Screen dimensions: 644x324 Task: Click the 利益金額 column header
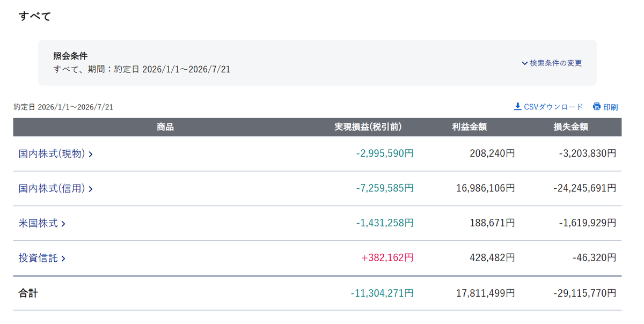click(x=470, y=127)
